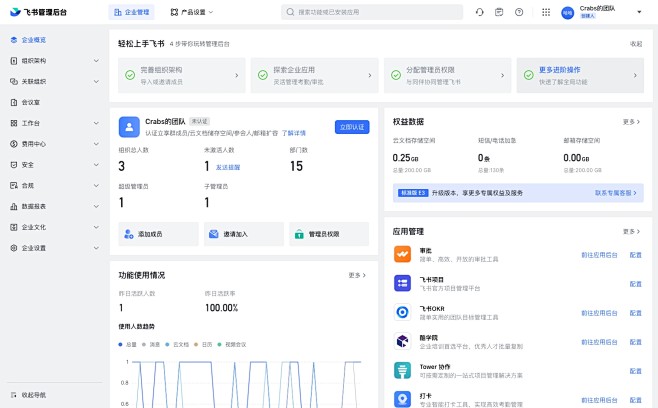658x408 pixels.
Task: Open the task list icon in top bar
Action: (x=499, y=12)
